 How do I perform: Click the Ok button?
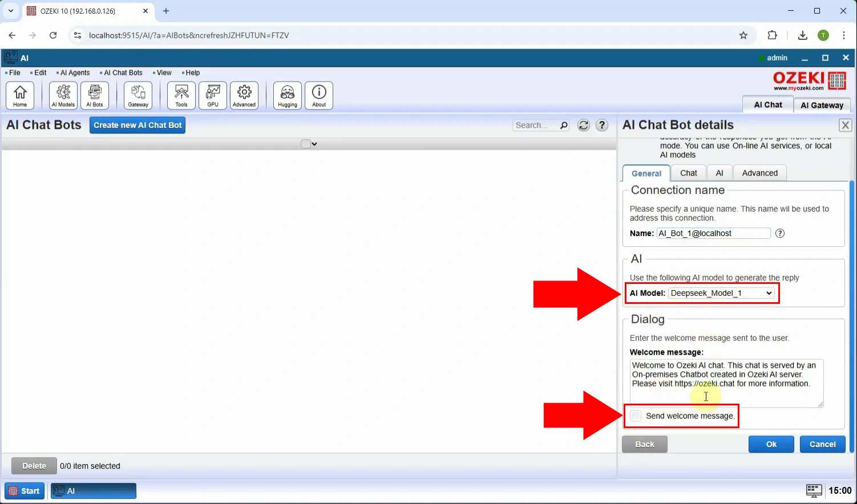(x=771, y=444)
